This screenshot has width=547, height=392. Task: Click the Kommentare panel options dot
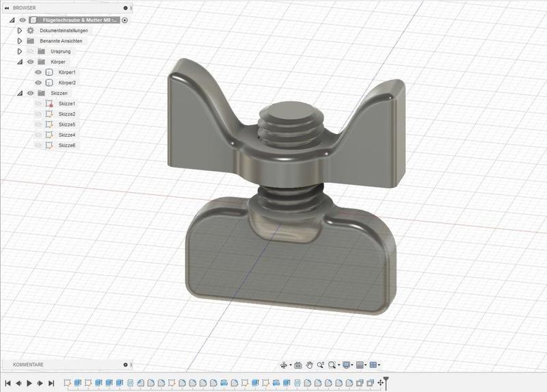point(126,365)
